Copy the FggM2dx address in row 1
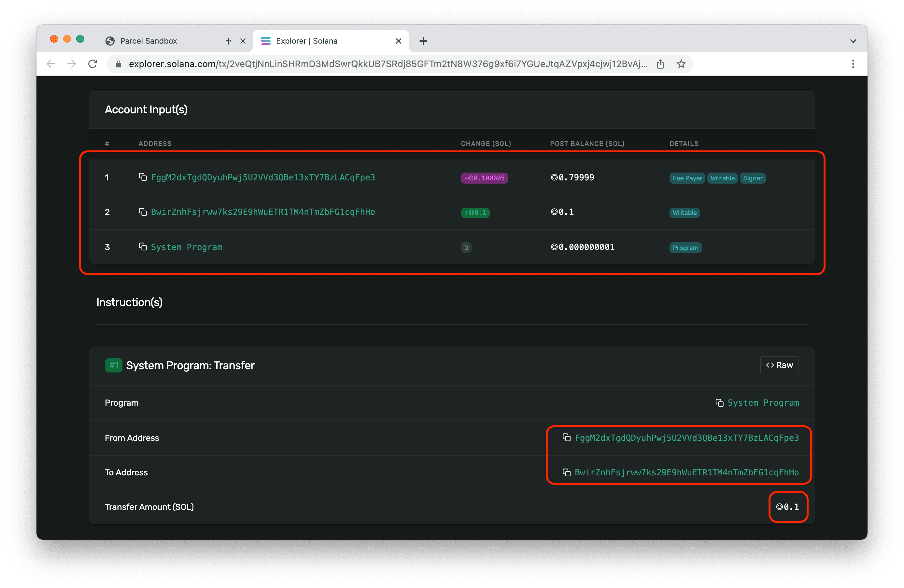The width and height of the screenshot is (904, 588). (x=142, y=177)
